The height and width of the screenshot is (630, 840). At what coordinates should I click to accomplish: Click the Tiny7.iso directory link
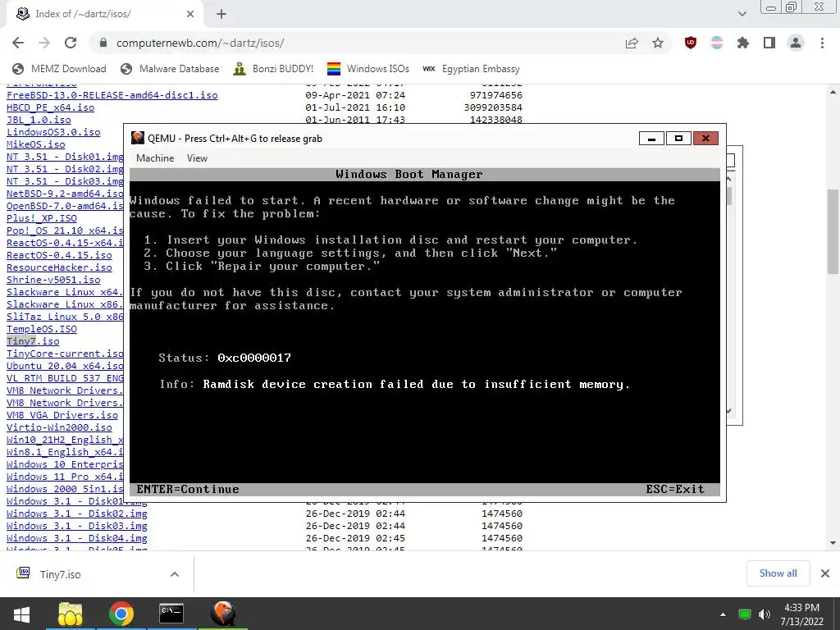[33, 341]
